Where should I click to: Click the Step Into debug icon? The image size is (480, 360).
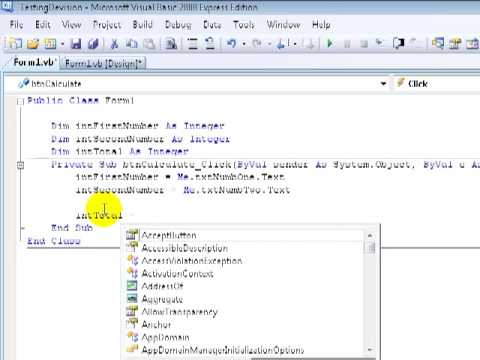click(x=379, y=43)
